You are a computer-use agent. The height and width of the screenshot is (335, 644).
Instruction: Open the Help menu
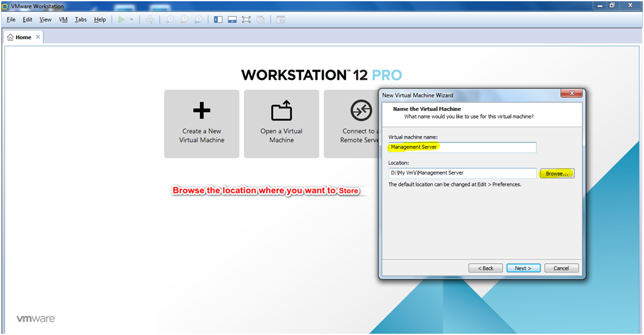[x=100, y=19]
